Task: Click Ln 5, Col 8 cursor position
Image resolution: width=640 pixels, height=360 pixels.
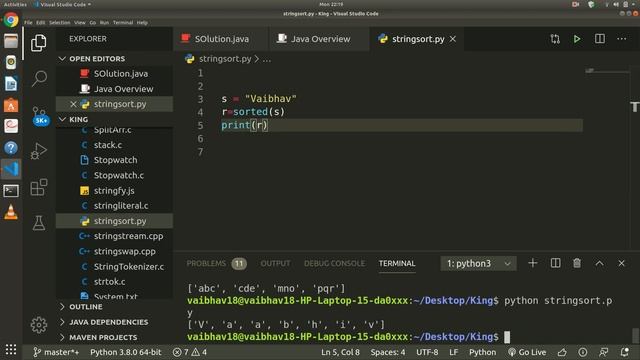Action: point(340,352)
